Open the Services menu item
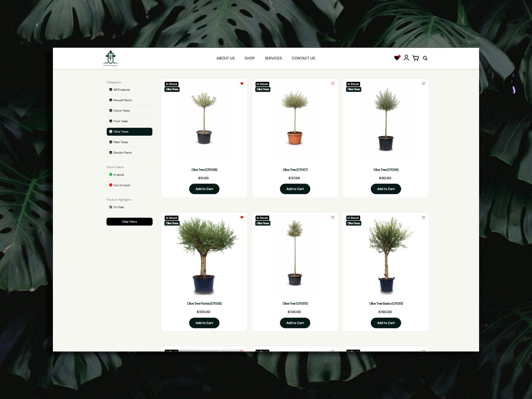This screenshot has height=399, width=532. coord(273,58)
